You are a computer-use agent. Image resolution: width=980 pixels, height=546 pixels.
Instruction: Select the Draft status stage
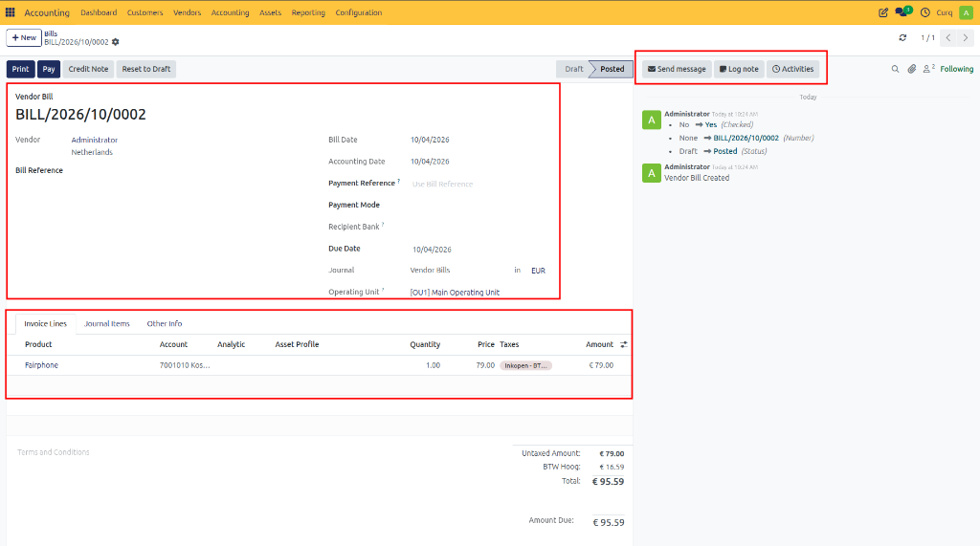click(574, 69)
